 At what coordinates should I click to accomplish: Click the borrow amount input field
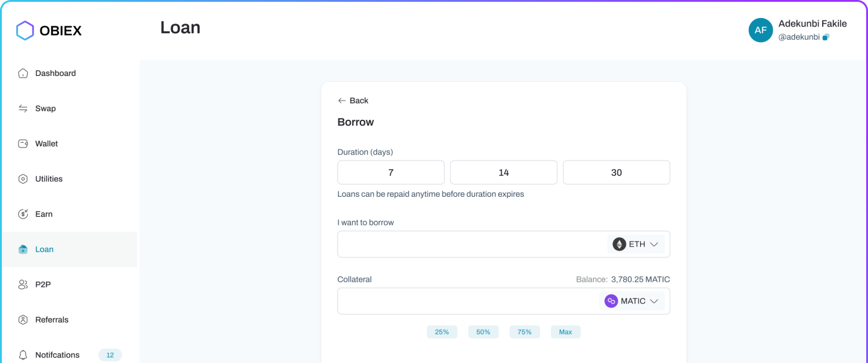(x=470, y=244)
